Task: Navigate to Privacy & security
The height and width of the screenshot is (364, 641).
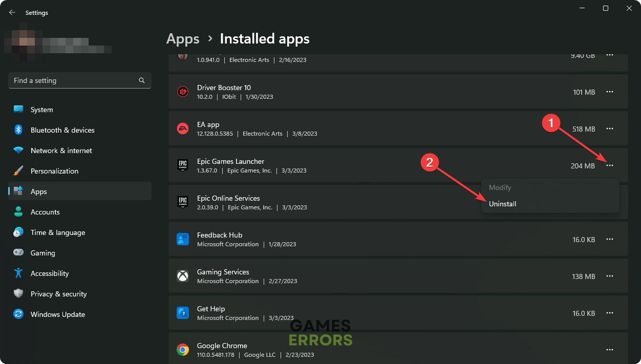Action: [x=58, y=294]
